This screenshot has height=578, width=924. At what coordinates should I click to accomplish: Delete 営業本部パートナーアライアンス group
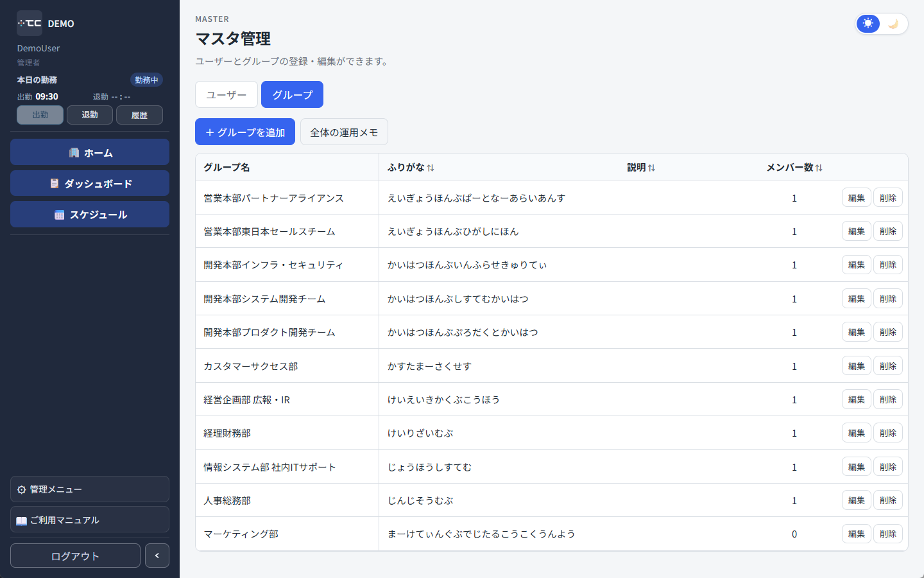tap(888, 198)
